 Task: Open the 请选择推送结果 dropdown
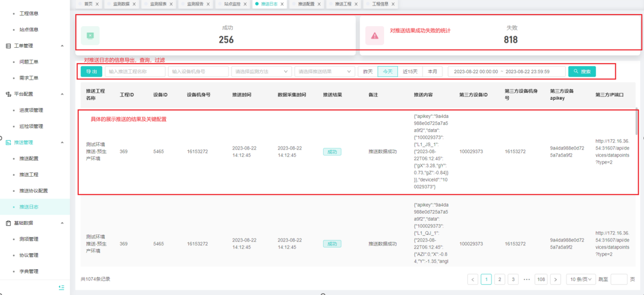pyautogui.click(x=325, y=72)
